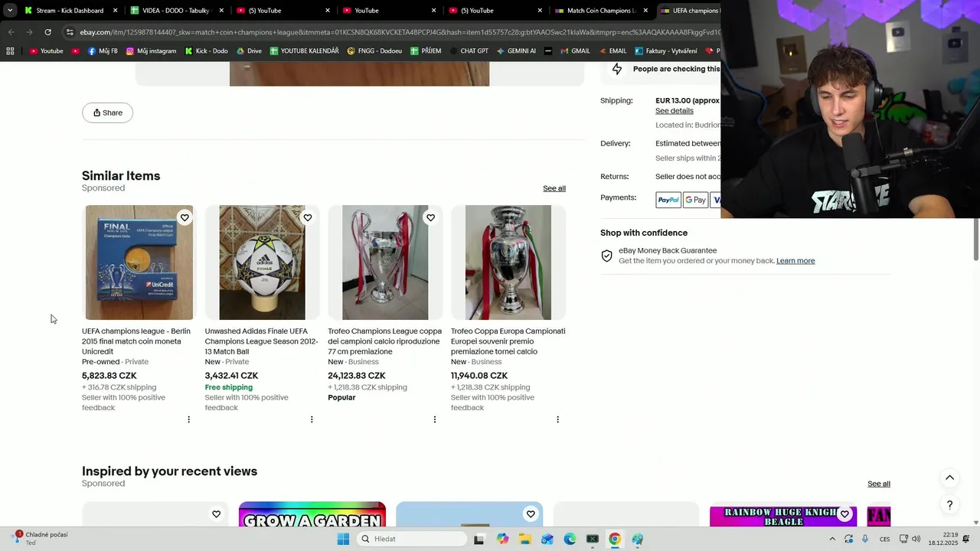Open Youtube bookmark
This screenshot has height=551, width=980.
tap(46, 51)
